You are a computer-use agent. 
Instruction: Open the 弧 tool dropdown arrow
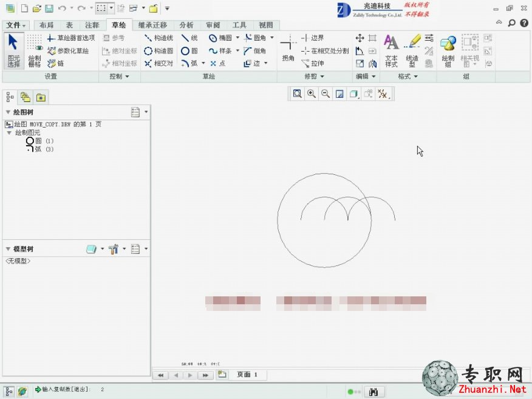pyautogui.click(x=203, y=63)
